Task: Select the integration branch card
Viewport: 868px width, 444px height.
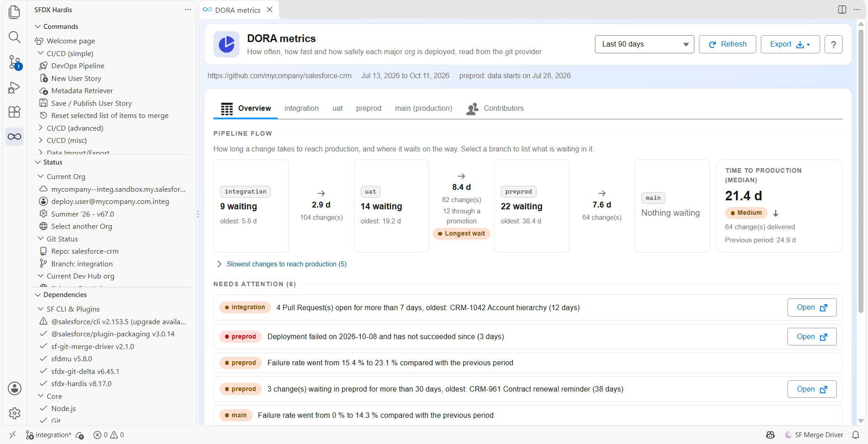Action: click(x=251, y=206)
